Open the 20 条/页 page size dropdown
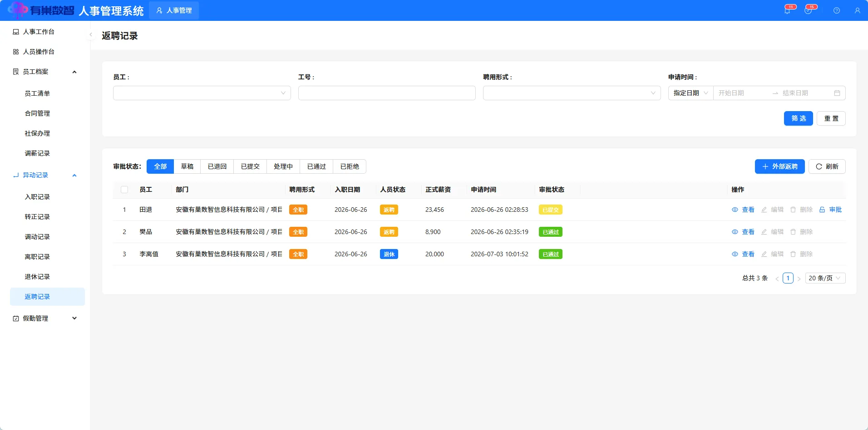868x430 pixels. click(825, 278)
